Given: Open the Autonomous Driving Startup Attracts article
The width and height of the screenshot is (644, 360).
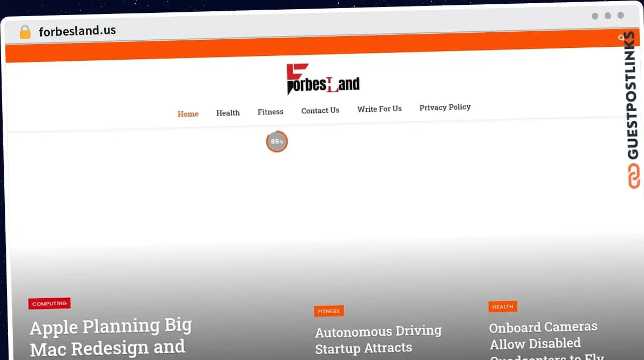Looking at the screenshot, I should pos(378,340).
